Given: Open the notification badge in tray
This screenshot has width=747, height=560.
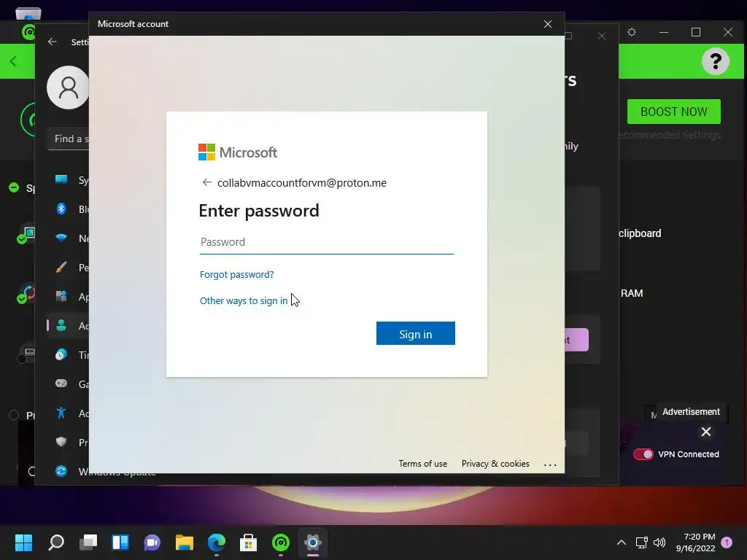Looking at the screenshot, I should click(x=727, y=542).
